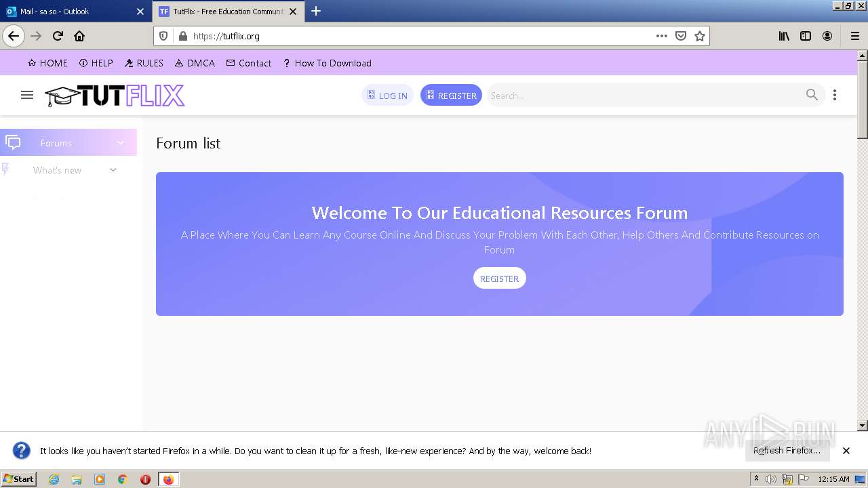The height and width of the screenshot is (488, 868).
Task: View site security padlock info
Action: point(182,36)
